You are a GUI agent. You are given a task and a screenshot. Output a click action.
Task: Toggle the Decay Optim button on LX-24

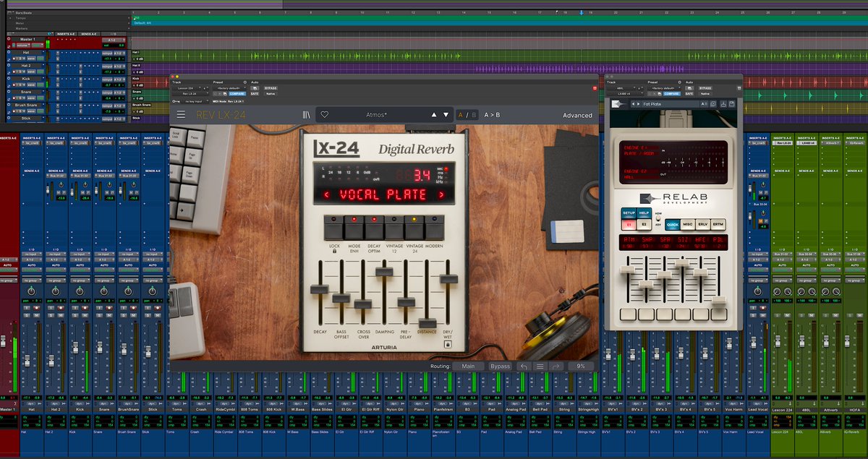tap(374, 228)
